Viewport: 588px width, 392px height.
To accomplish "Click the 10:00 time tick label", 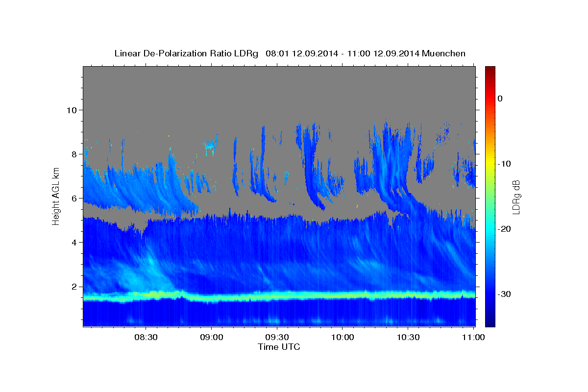I will click(342, 337).
